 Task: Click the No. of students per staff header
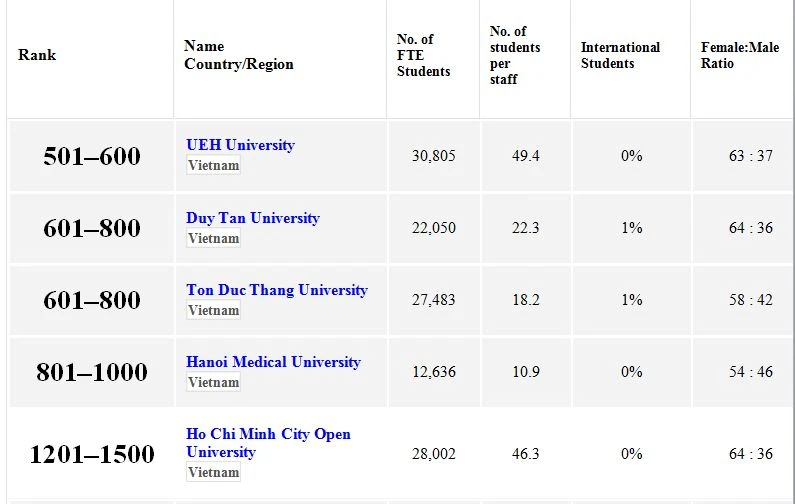pos(514,55)
